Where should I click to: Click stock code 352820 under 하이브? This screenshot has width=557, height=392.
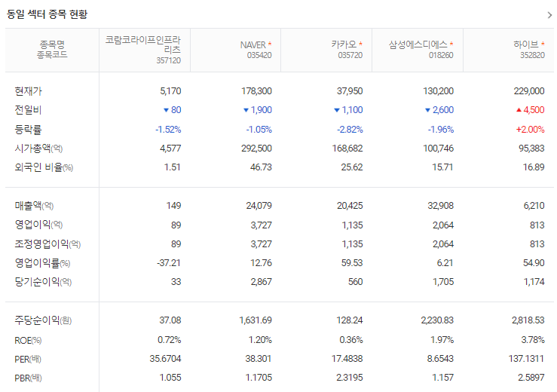click(532, 56)
